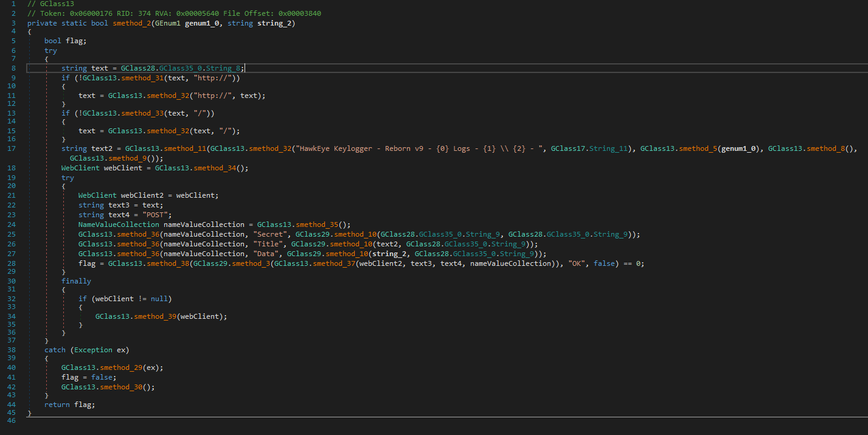Click the String_11 field reference
The image size is (868, 435).
pyautogui.click(x=609, y=148)
